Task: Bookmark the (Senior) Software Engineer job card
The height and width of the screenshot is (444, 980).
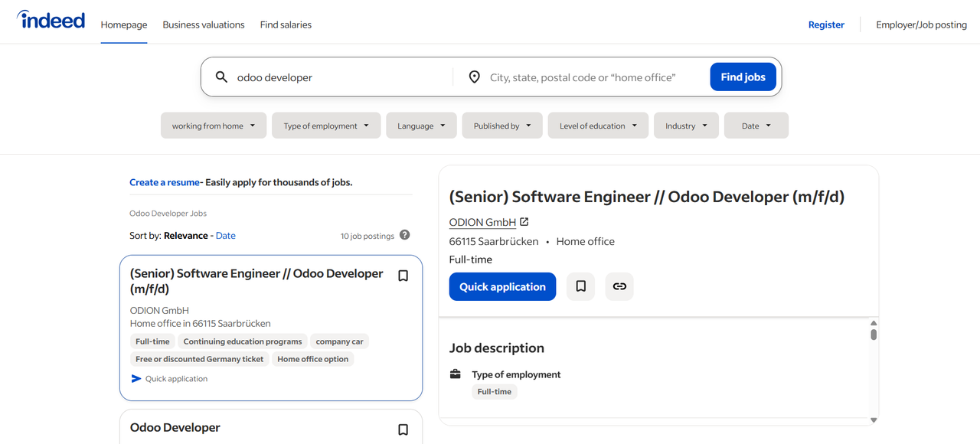Action: click(x=403, y=276)
